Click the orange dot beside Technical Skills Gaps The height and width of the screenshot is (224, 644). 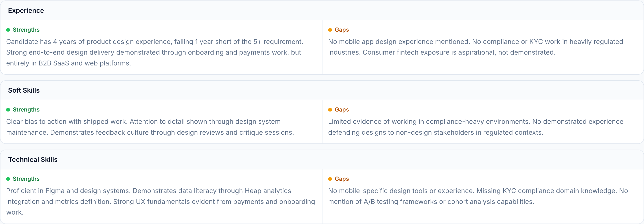click(330, 179)
